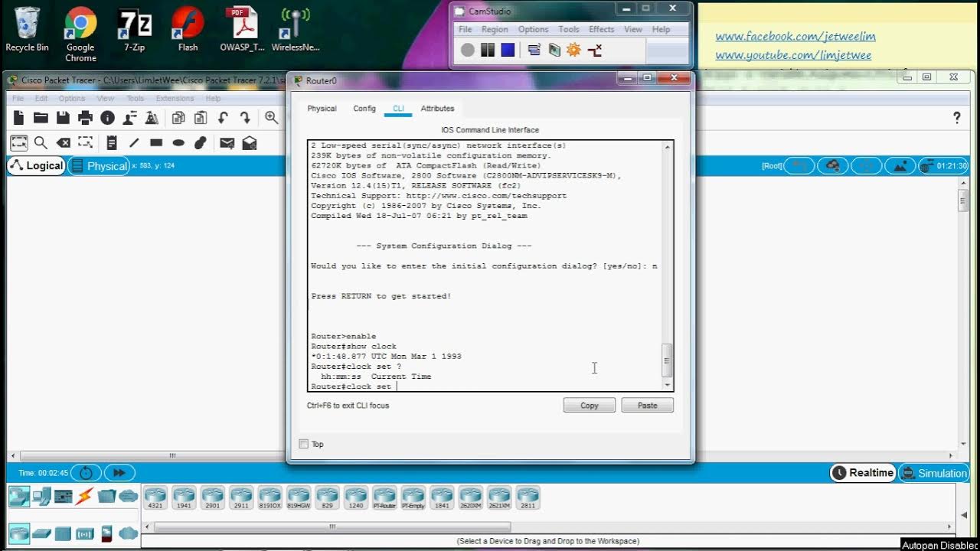Click the CLI command input line

[x=485, y=386]
